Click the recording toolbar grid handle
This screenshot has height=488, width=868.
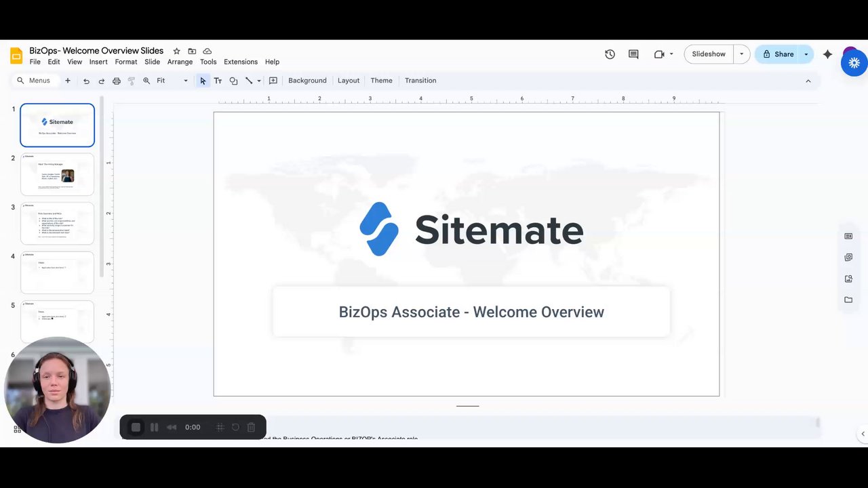tap(220, 427)
